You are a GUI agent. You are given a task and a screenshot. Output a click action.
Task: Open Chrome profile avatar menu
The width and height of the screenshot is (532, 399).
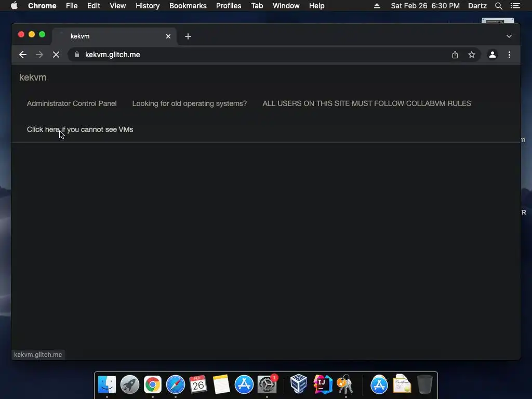493,55
